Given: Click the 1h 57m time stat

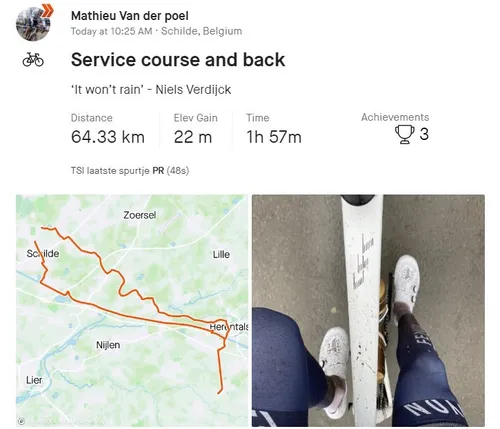Looking at the screenshot, I should (x=274, y=137).
